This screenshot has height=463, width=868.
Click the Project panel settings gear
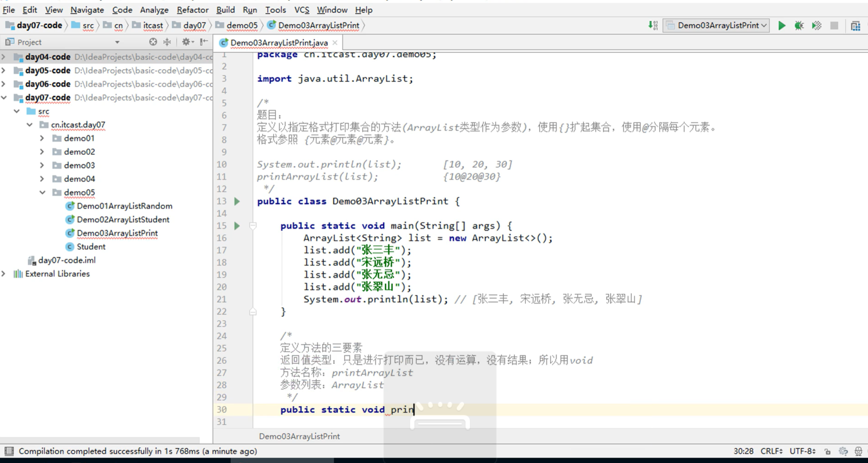[x=187, y=42]
